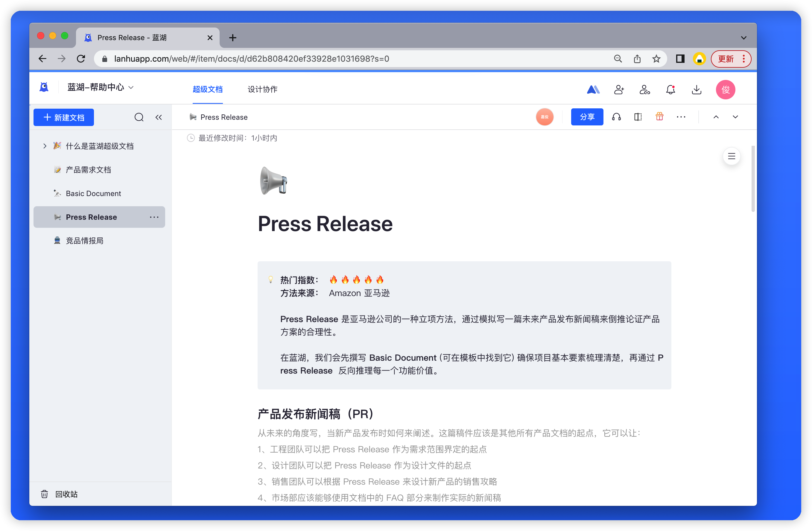Open the browser zoom magnifier icon
The height and width of the screenshot is (531, 812).
(x=618, y=59)
